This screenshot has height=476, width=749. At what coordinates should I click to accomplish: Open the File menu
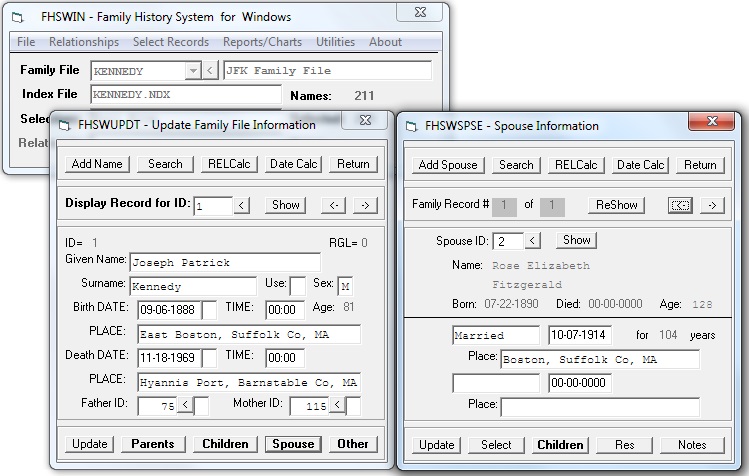26,42
